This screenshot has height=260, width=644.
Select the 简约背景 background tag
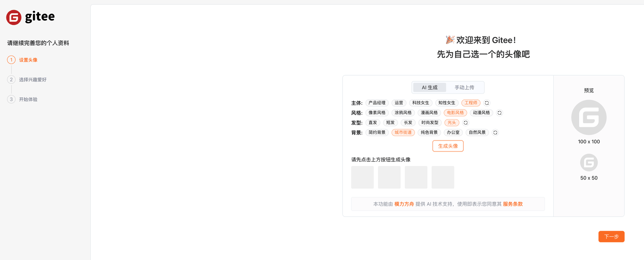coord(377,132)
